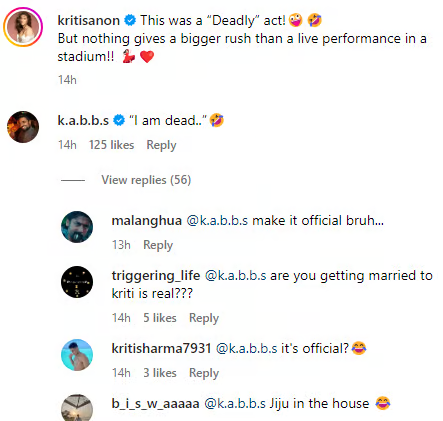This screenshot has height=421, width=443.
Task: Open triggering_life username link
Action: tap(156, 276)
